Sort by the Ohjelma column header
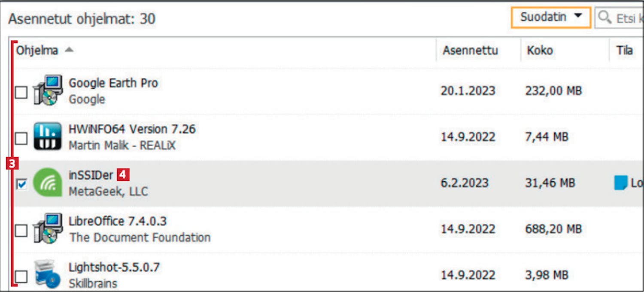644x292 pixels. click(37, 50)
